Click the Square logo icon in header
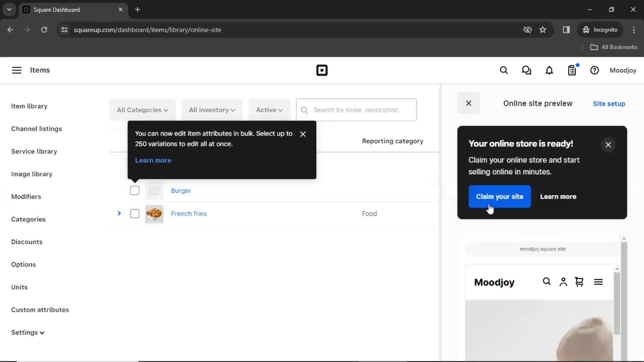The width and height of the screenshot is (644, 362). point(322,70)
